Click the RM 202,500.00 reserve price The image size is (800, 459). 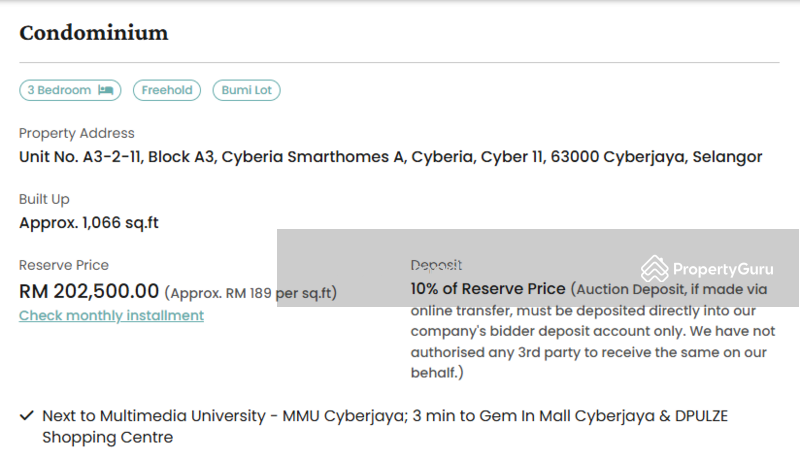pyautogui.click(x=89, y=291)
